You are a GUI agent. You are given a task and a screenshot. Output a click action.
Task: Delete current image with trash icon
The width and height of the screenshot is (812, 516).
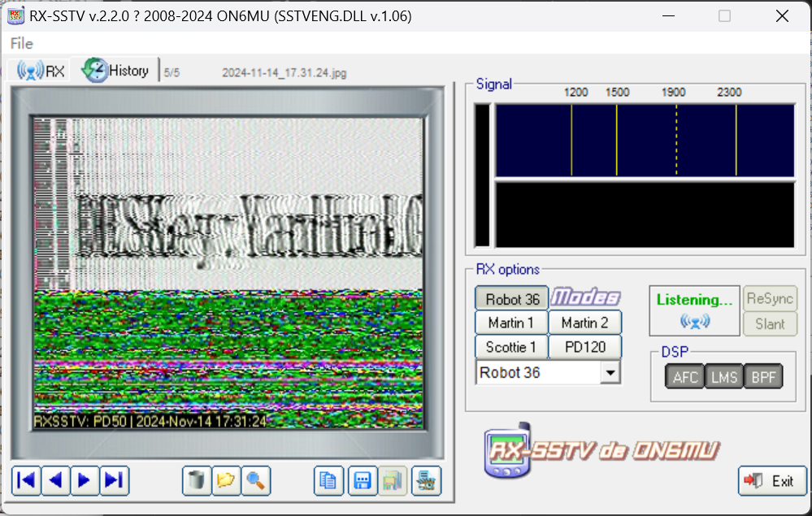196,481
